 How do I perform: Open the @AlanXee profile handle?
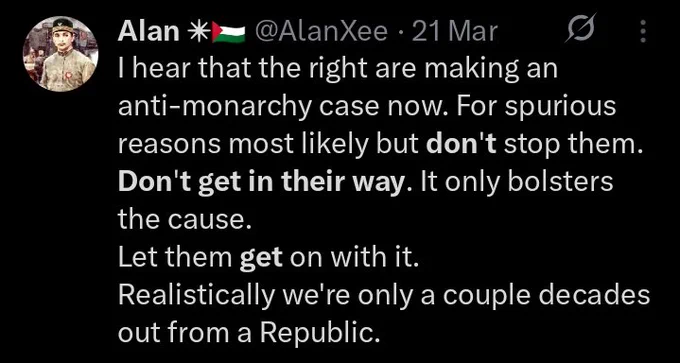(x=322, y=32)
